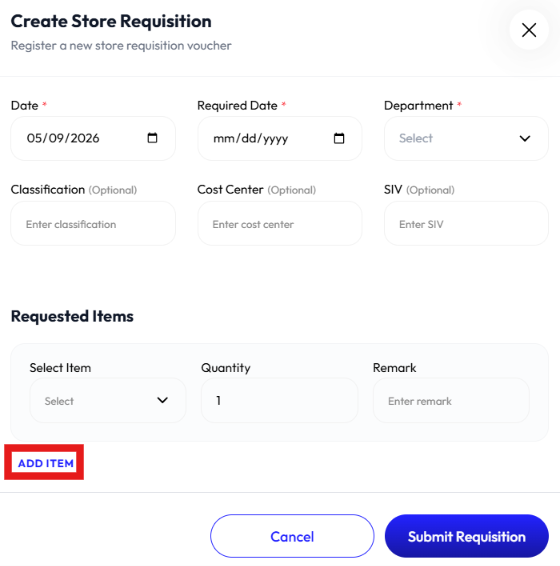Click the Submit Requisition button
Viewport: 560px width, 566px height.
(x=466, y=536)
